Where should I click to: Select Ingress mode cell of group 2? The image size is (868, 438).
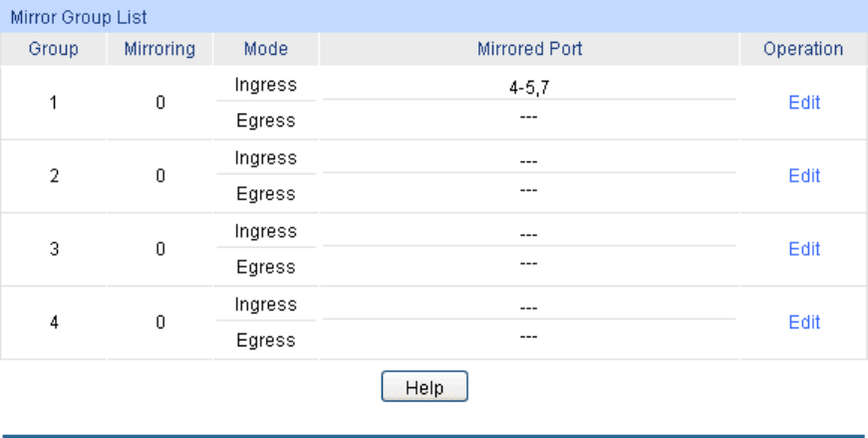[x=265, y=158]
